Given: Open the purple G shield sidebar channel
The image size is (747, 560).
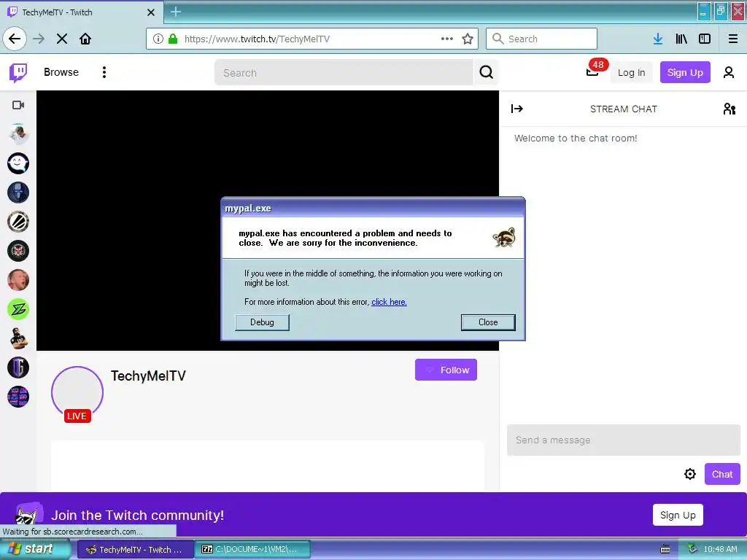Looking at the screenshot, I should pyautogui.click(x=18, y=367).
